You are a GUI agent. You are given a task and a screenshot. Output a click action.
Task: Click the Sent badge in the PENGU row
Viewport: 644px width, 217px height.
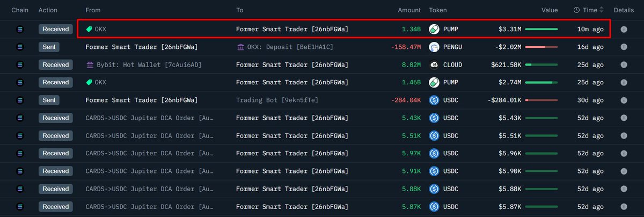49,47
